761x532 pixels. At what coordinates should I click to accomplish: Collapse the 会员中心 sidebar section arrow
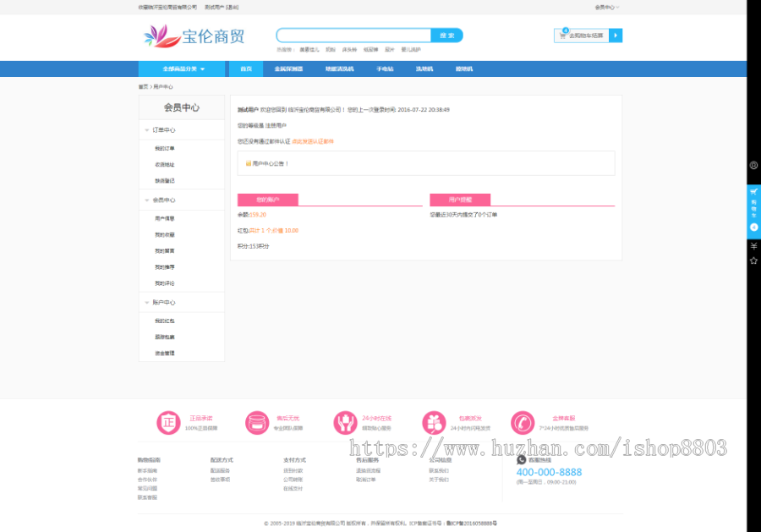(146, 200)
